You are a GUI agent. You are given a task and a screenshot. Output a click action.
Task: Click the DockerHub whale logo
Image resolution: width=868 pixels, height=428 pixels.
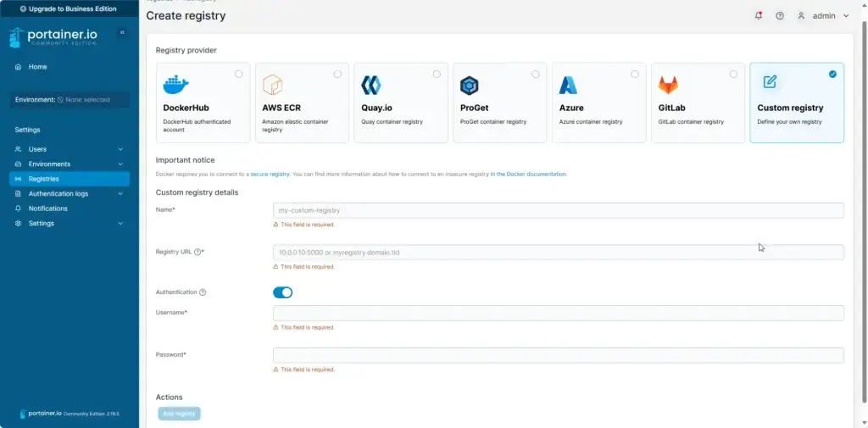pos(176,85)
